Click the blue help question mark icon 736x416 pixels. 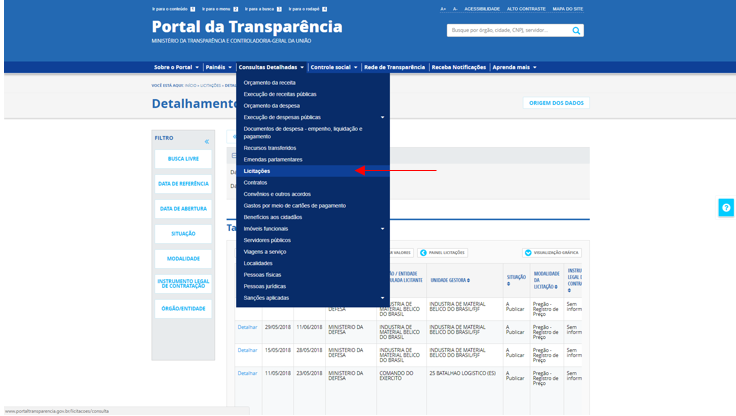coord(726,208)
